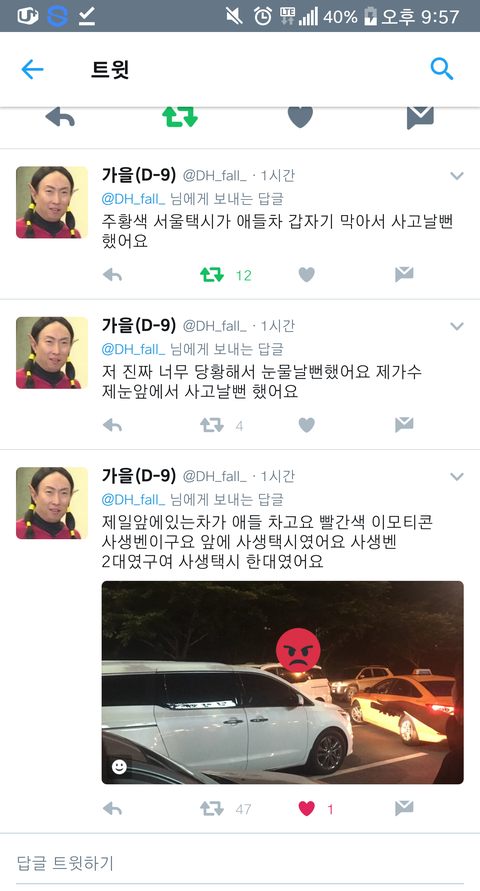Like the tweet with 12 retweets

tap(307, 276)
